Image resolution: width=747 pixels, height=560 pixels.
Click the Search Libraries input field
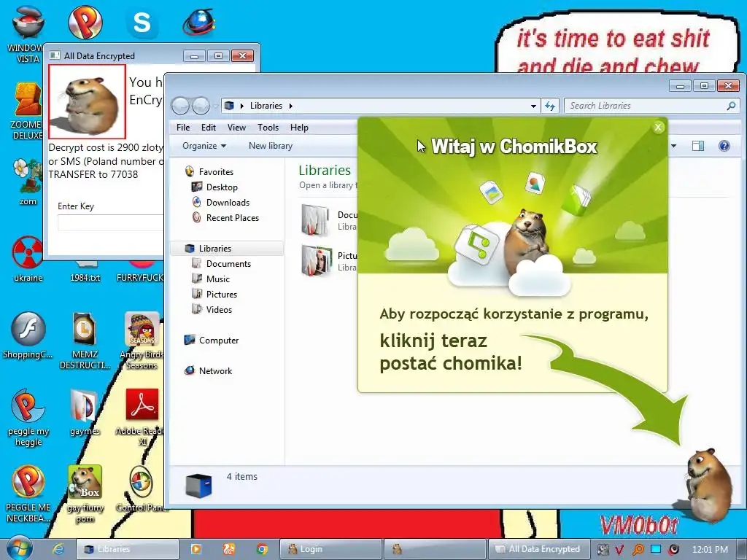point(646,106)
